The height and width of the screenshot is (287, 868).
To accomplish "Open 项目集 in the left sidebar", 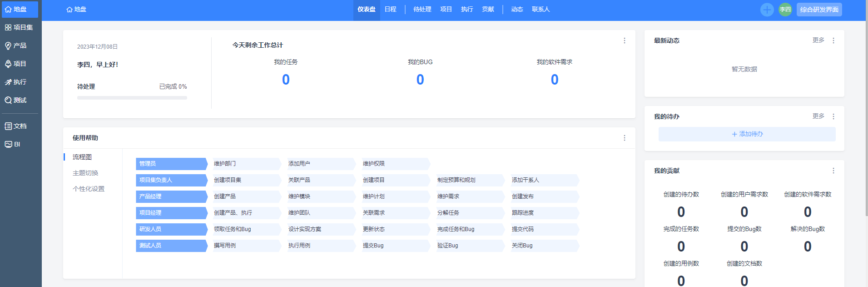I will pos(20,27).
